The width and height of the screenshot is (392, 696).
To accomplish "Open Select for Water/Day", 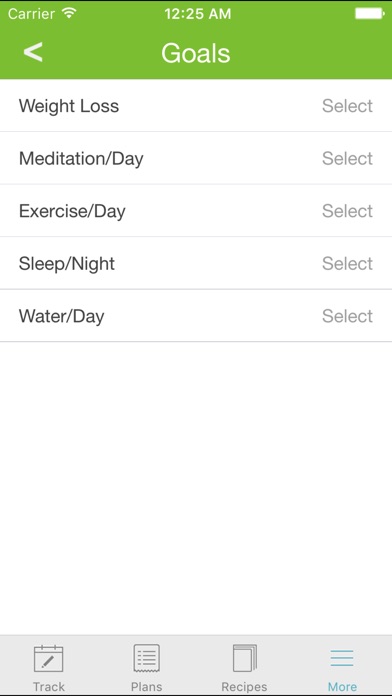I will point(347,316).
